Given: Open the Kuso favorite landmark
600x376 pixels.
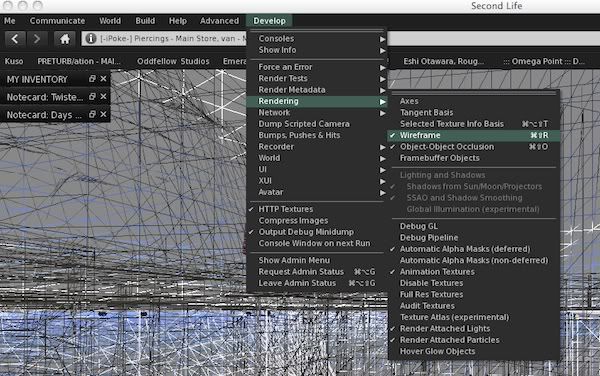Looking at the screenshot, I should 14,61.
